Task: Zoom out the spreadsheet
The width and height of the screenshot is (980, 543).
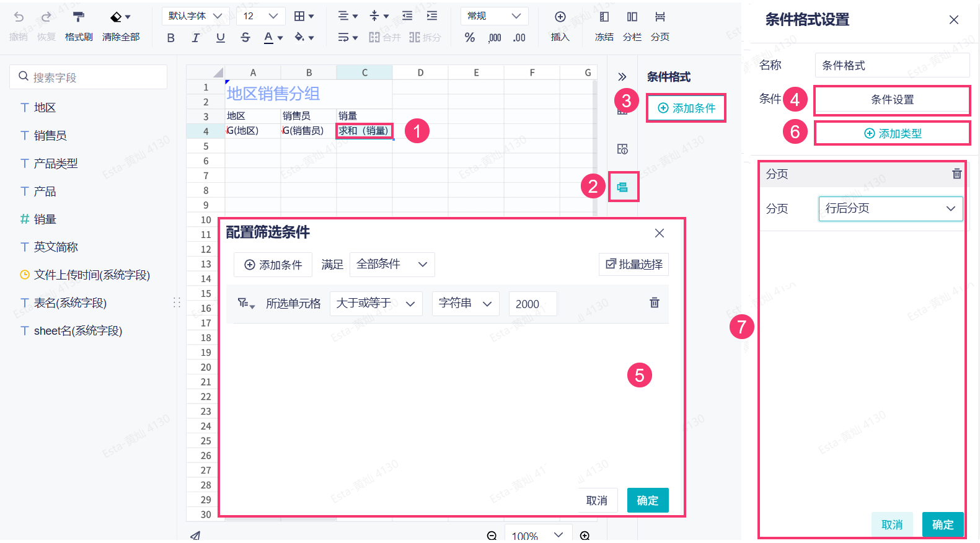Action: [492, 536]
